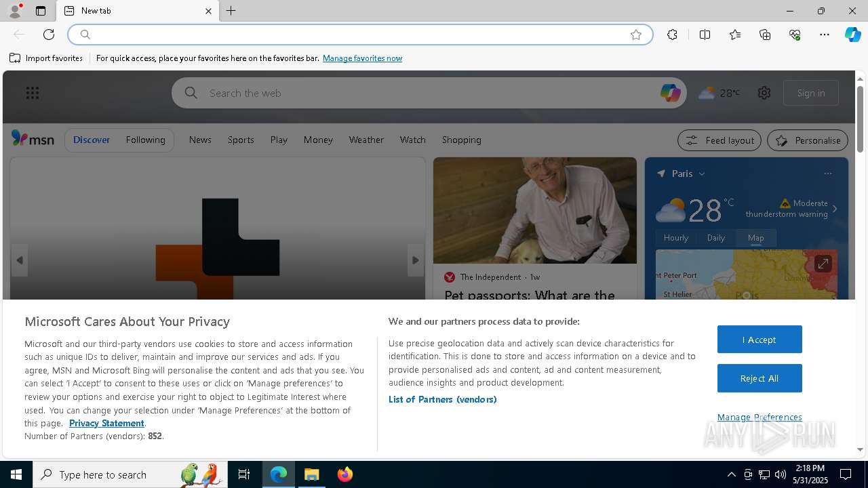Click the browser refresh icon
This screenshot has height=488, width=868.
(49, 35)
